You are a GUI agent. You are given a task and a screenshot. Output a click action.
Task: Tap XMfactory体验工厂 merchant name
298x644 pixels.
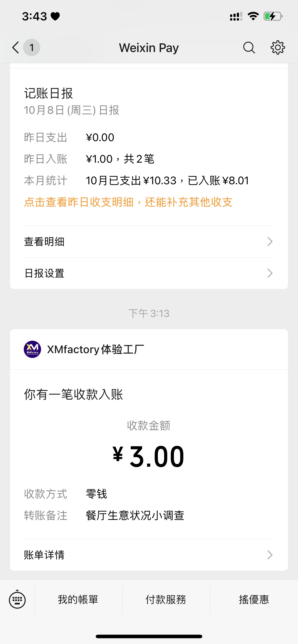95,349
